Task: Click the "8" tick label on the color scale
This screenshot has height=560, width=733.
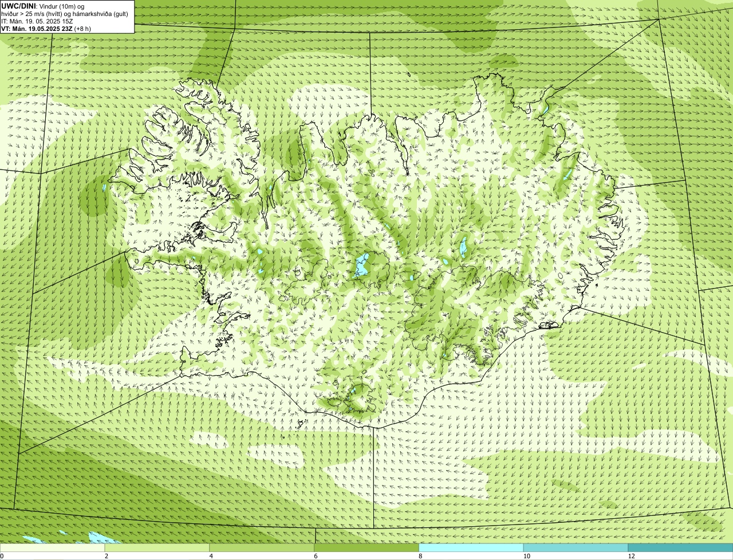Action: (x=421, y=556)
